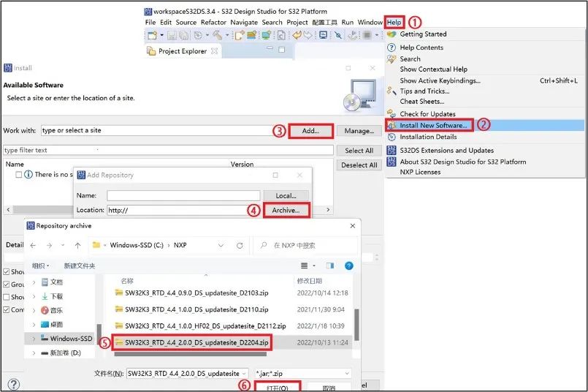Click the help question mark in Install dialog
Image resolution: width=588 pixels, height=392 pixels.
13,384
